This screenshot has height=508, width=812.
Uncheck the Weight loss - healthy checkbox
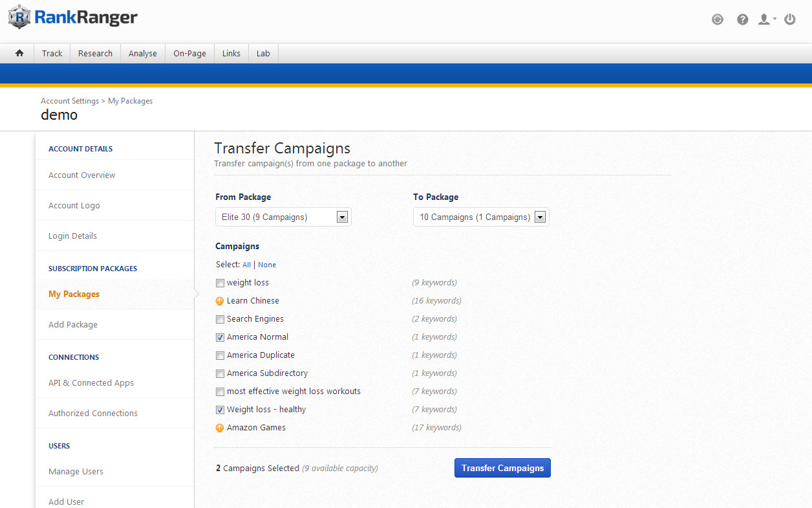(220, 410)
